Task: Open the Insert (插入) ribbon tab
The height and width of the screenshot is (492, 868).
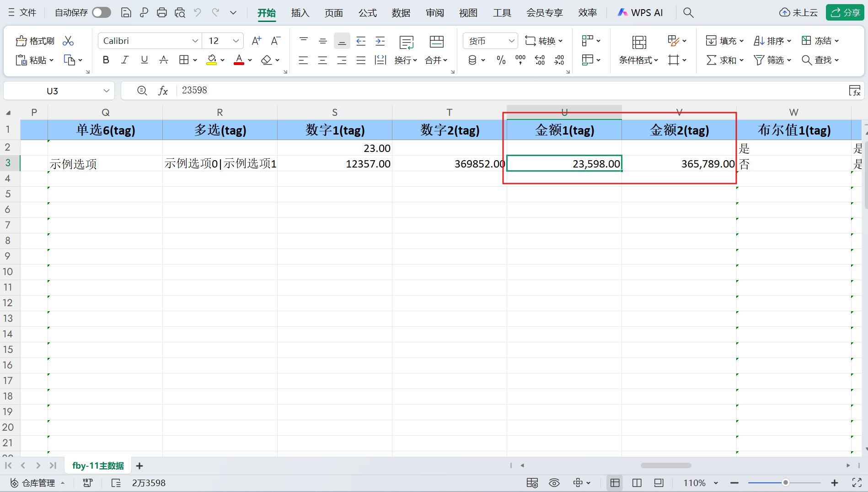Action: [300, 13]
